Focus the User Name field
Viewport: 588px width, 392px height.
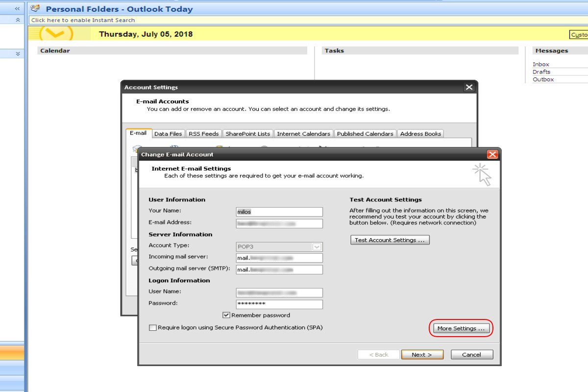point(279,293)
